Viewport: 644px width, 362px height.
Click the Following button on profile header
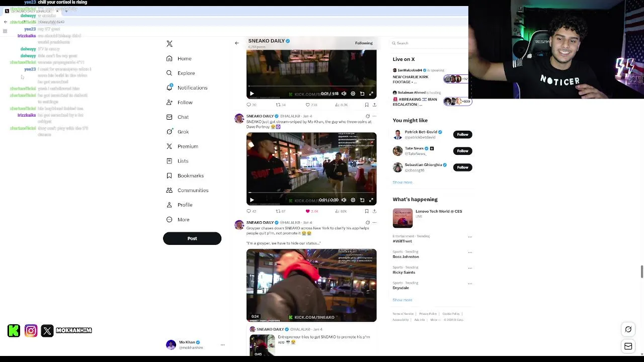[364, 43]
